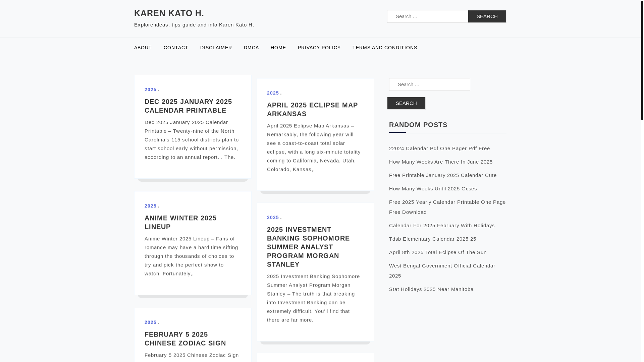The width and height of the screenshot is (644, 362).
Task: Click the sidebar search input field
Action: click(x=430, y=84)
